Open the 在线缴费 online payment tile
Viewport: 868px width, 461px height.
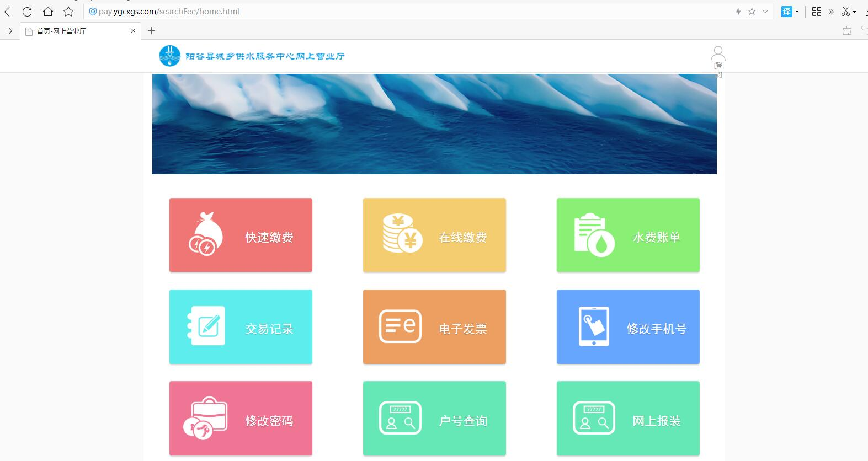click(434, 235)
